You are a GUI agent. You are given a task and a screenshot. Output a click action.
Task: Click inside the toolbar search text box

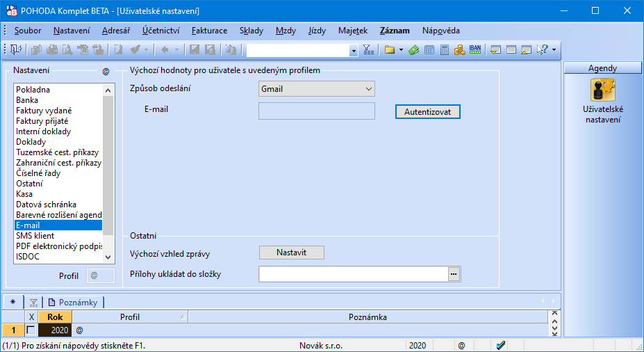pyautogui.click(x=298, y=51)
